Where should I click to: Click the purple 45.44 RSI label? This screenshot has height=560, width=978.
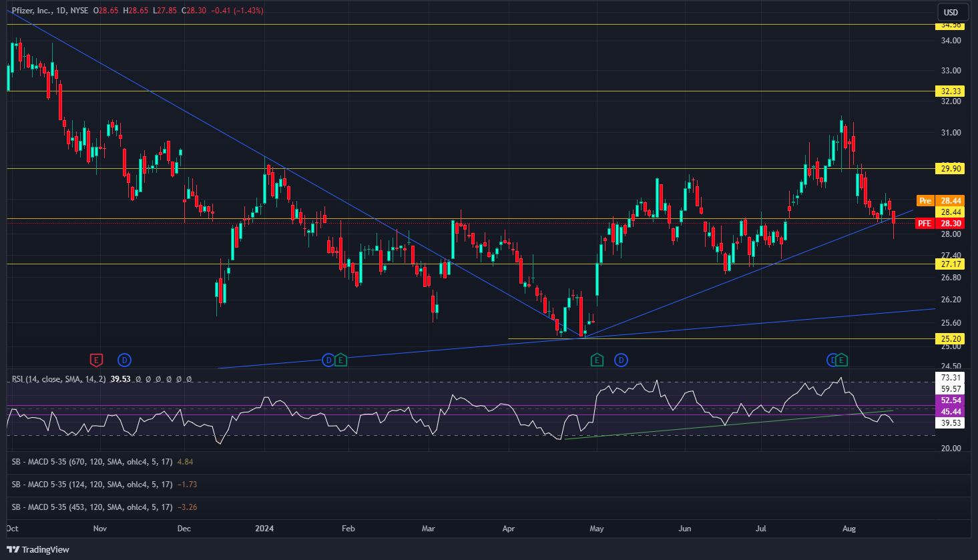[x=951, y=412]
